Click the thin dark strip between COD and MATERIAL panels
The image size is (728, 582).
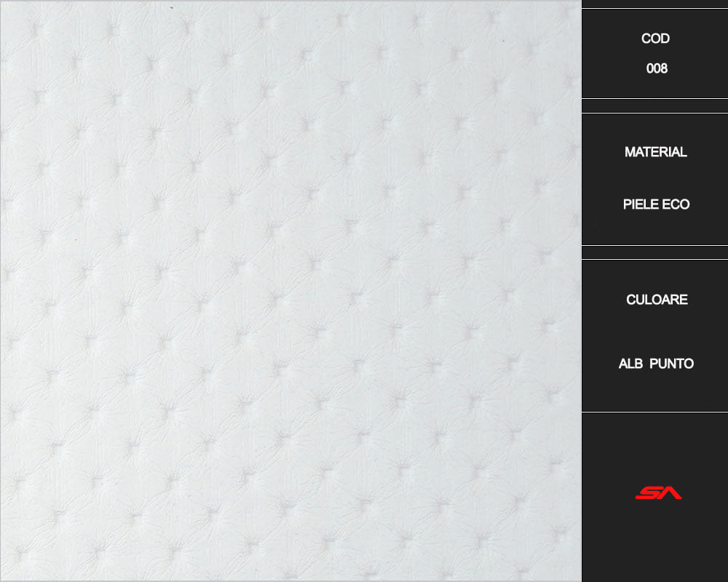(x=654, y=105)
